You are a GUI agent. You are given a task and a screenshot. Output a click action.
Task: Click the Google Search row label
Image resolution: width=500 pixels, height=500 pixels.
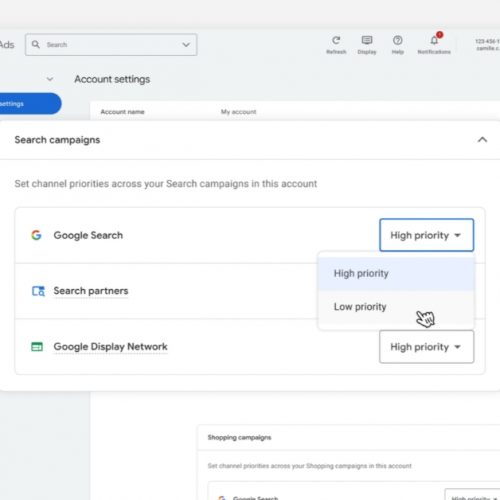[x=88, y=235]
